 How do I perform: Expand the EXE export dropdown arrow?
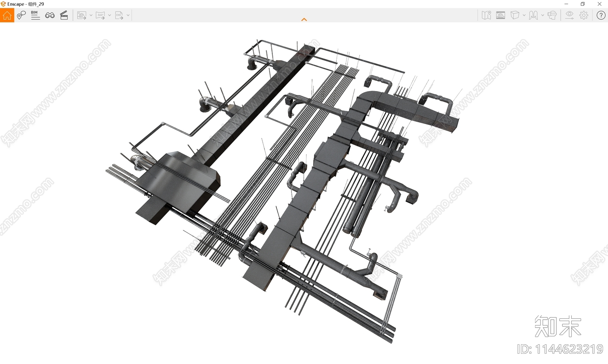coord(128,16)
